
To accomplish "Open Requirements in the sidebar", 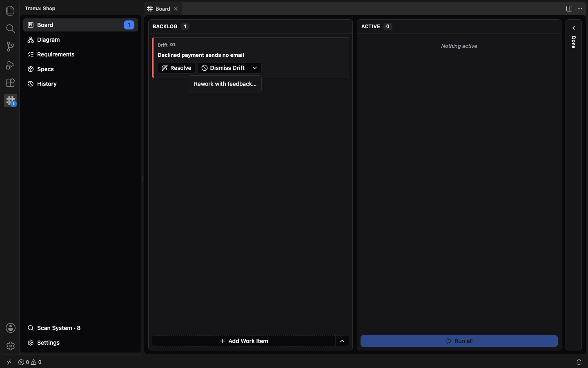I will (81, 54).
